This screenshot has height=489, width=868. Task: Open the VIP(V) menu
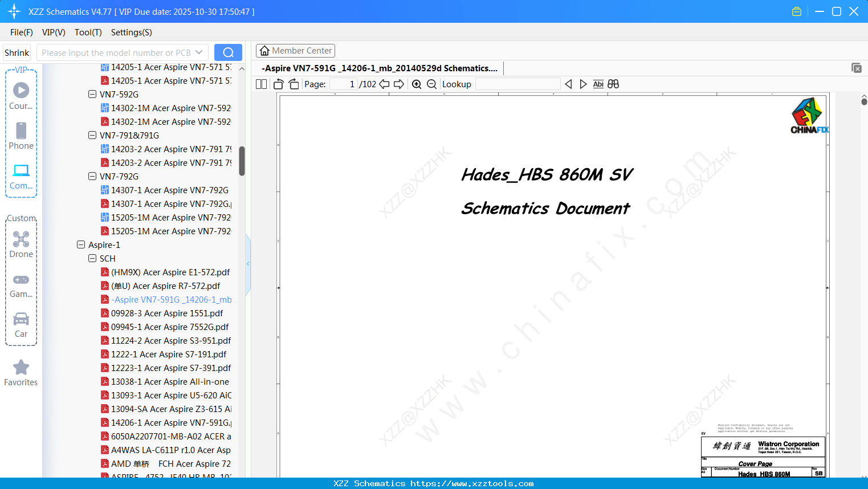[54, 32]
